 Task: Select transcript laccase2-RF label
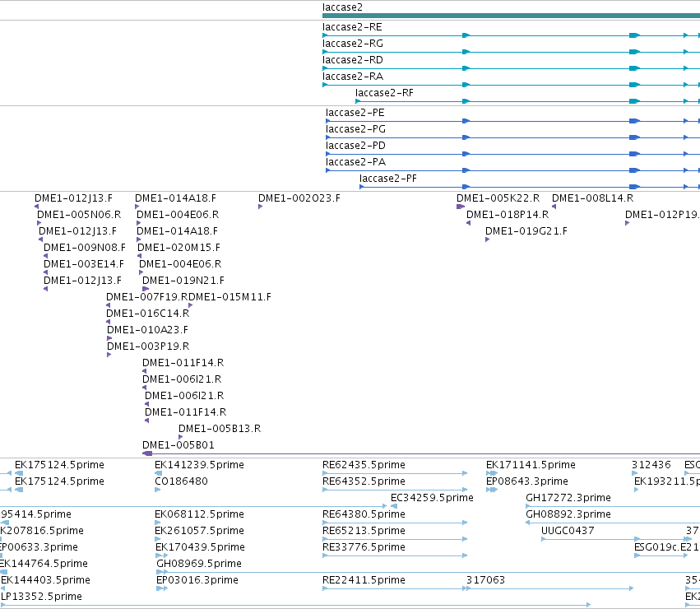384,93
